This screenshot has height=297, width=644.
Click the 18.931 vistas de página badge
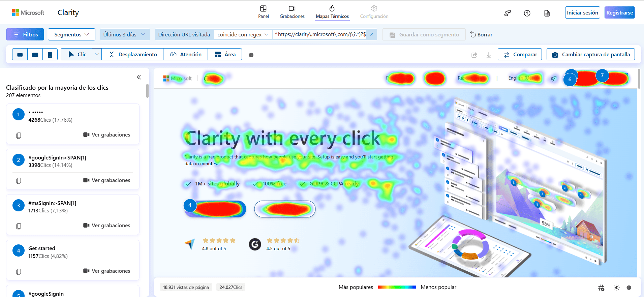[186, 287]
